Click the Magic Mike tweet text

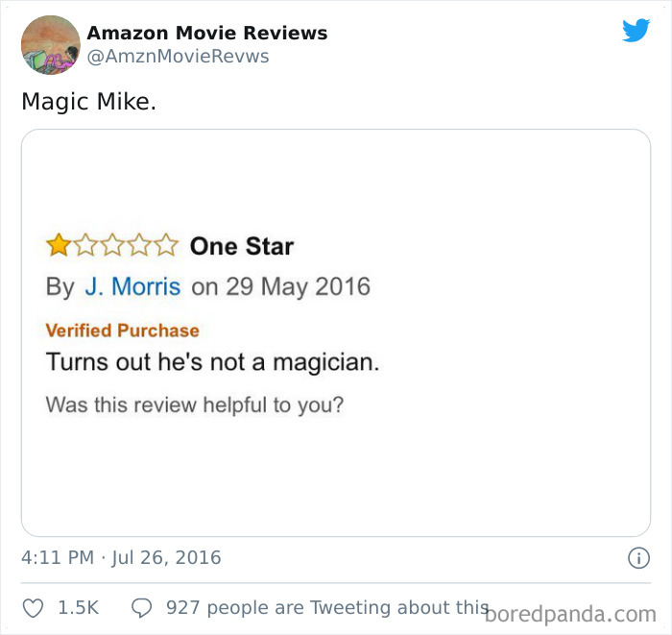tap(88, 102)
